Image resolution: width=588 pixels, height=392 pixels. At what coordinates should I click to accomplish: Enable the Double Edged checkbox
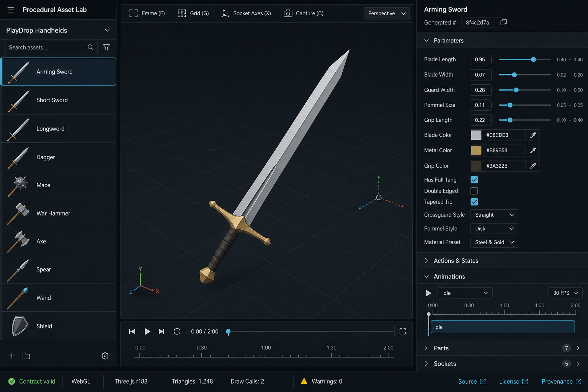474,191
